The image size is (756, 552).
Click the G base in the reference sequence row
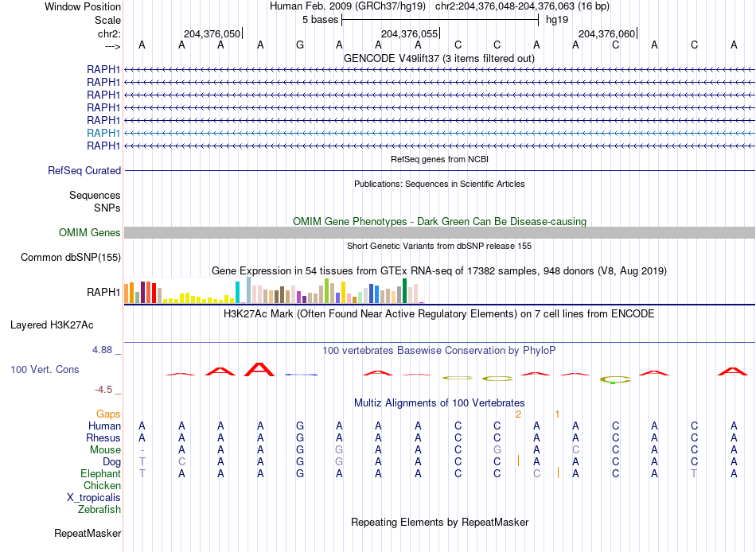click(x=300, y=45)
